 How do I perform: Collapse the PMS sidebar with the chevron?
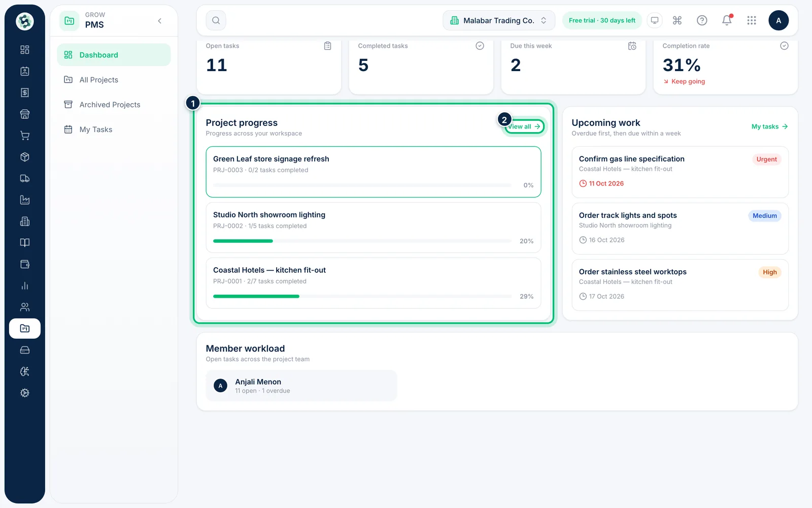point(160,21)
